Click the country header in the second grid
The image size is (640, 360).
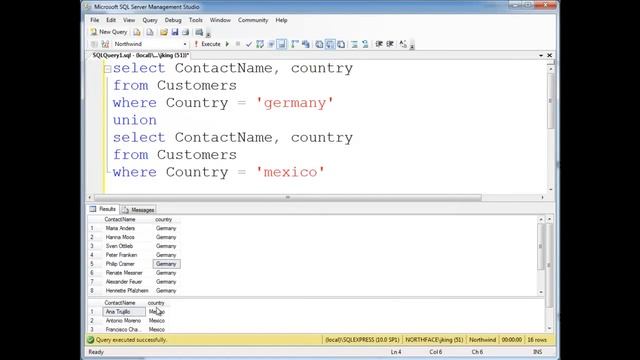(156, 303)
